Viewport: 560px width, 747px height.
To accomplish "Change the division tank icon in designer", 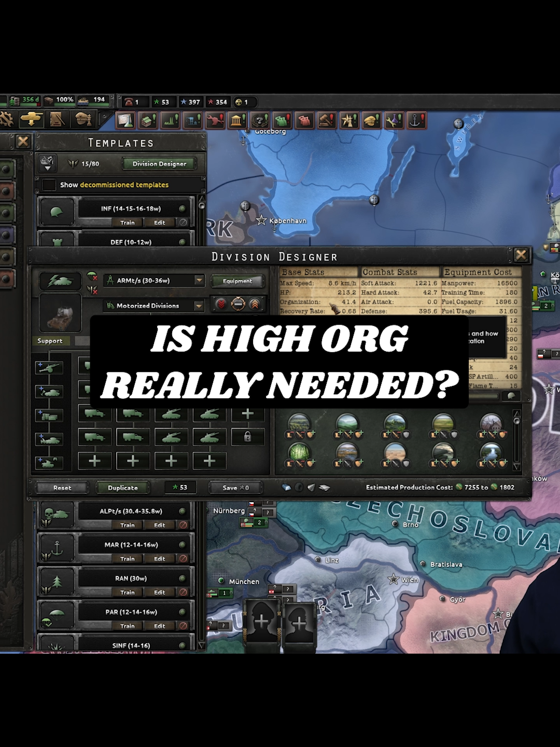I will 60,281.
